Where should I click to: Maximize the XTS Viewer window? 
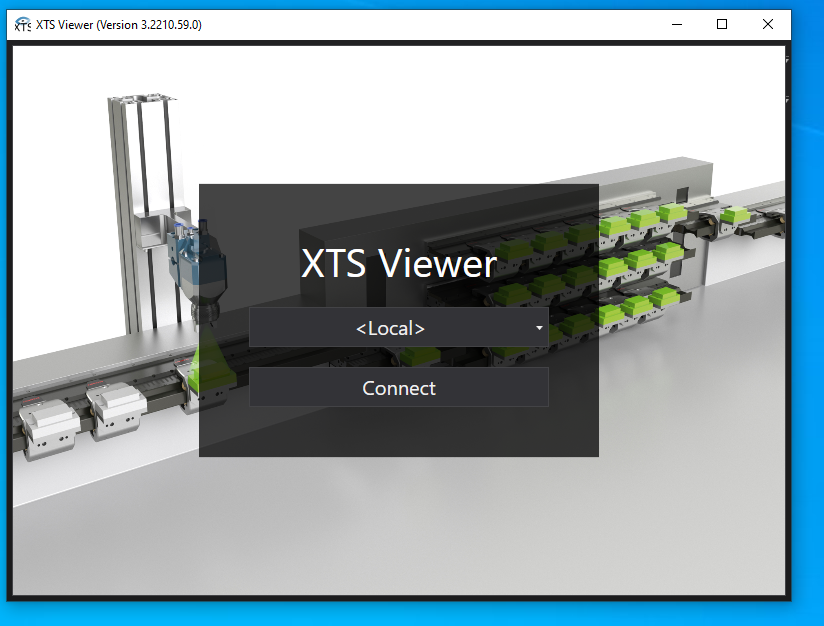722,24
